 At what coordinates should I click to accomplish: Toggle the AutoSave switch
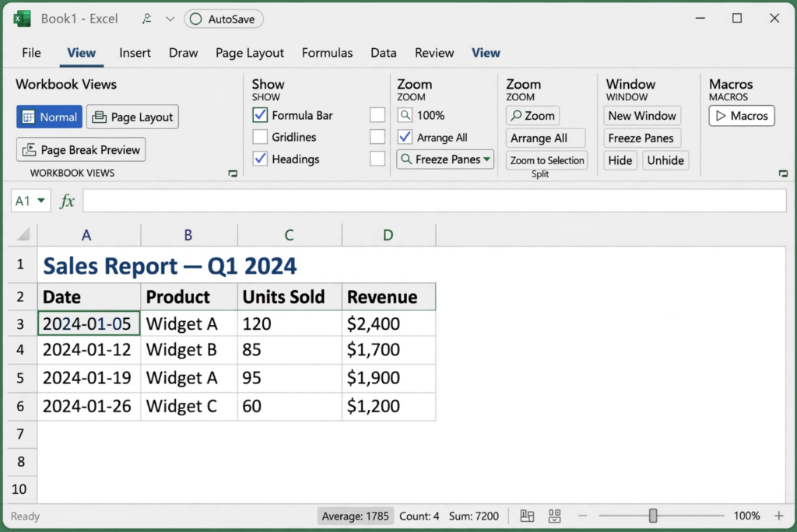pyautogui.click(x=223, y=19)
